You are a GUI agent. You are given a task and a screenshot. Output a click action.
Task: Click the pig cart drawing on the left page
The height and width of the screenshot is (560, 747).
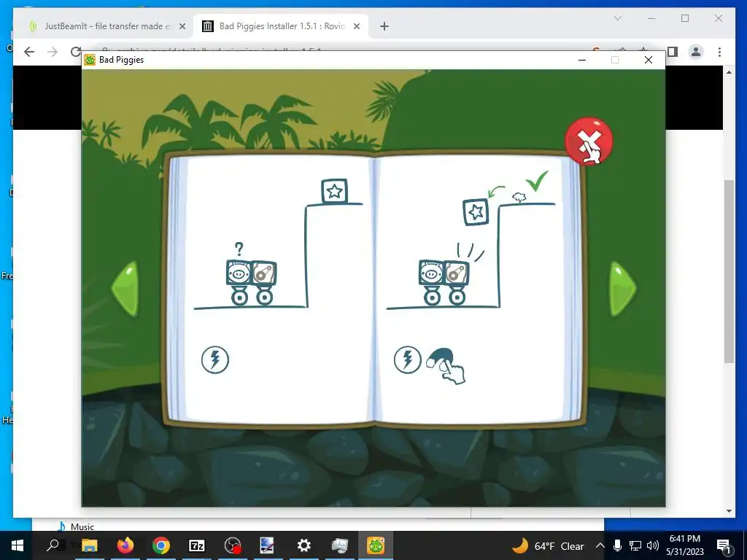(x=251, y=282)
